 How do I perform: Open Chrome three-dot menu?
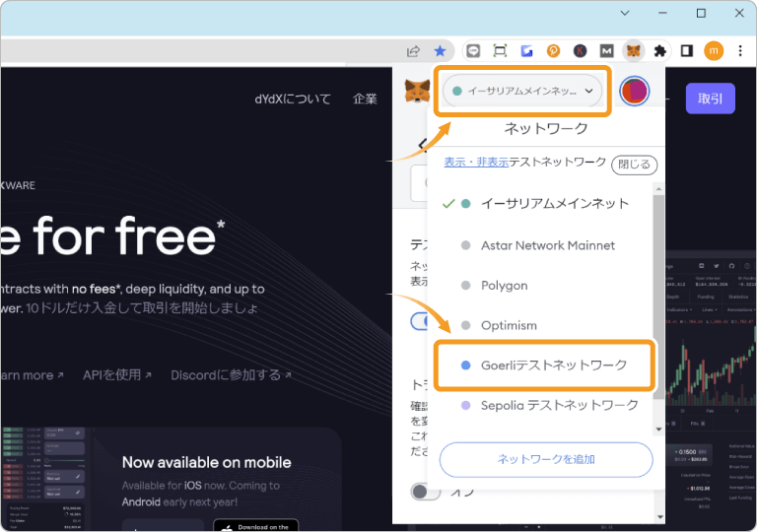[740, 50]
